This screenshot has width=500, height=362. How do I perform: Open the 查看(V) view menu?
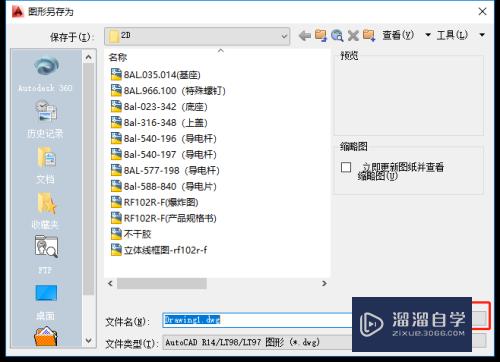(x=398, y=35)
